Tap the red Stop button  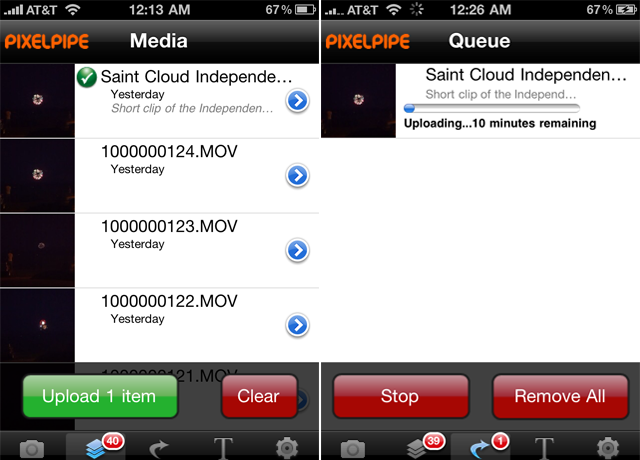coord(400,396)
